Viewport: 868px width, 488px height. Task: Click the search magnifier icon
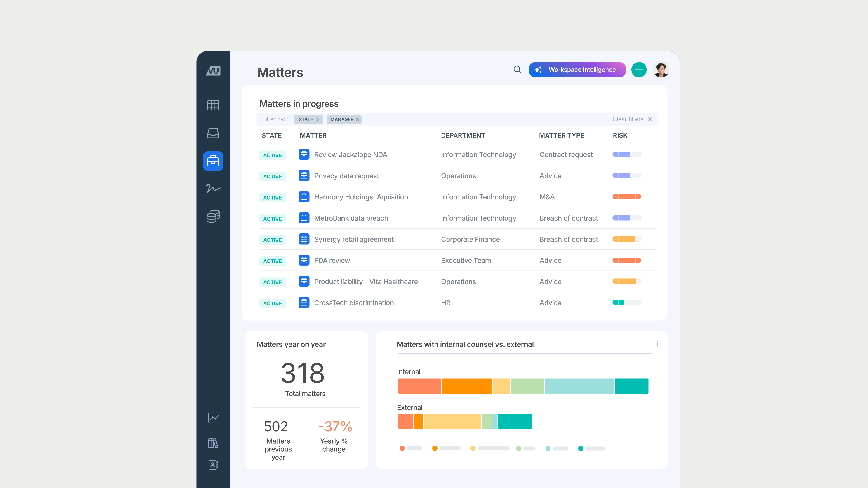[x=517, y=70]
